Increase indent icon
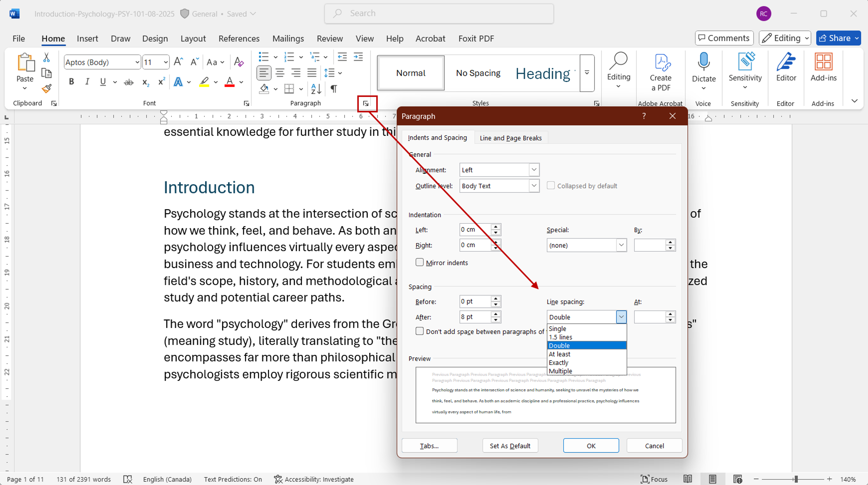This screenshot has height=485, width=868. 358,57
